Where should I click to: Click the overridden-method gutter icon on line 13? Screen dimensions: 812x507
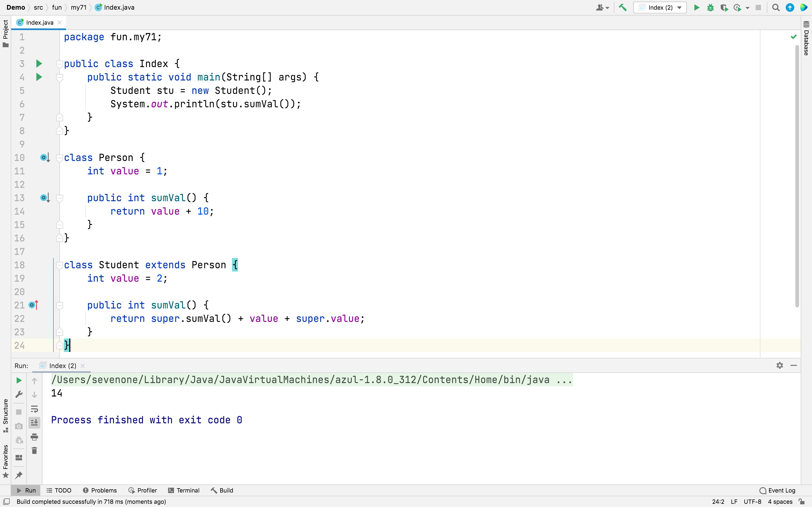[x=45, y=198]
